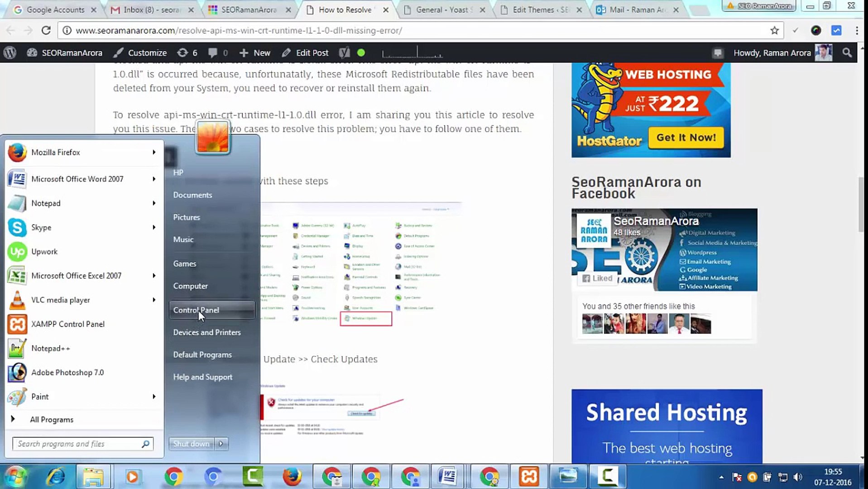Click the user account picture in Start menu
Viewport: 868px width, 489px height.
pyautogui.click(x=213, y=136)
